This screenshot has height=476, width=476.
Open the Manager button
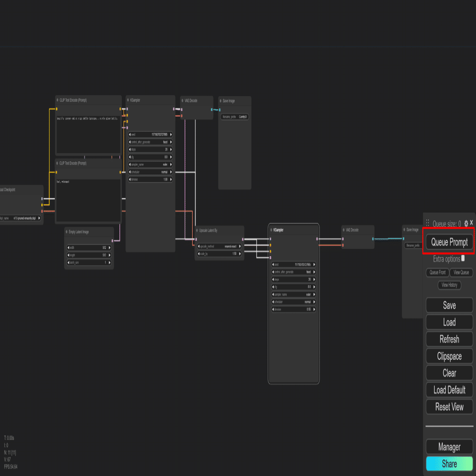450,447
